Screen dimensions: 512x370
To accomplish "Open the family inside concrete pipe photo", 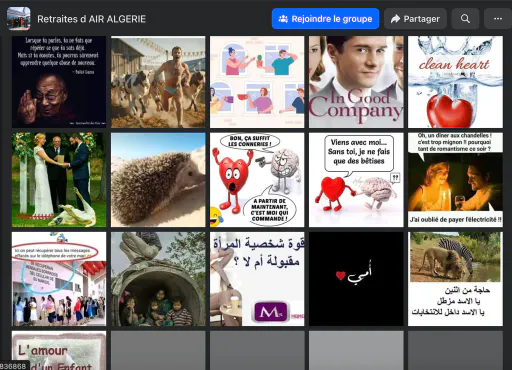I will click(158, 279).
